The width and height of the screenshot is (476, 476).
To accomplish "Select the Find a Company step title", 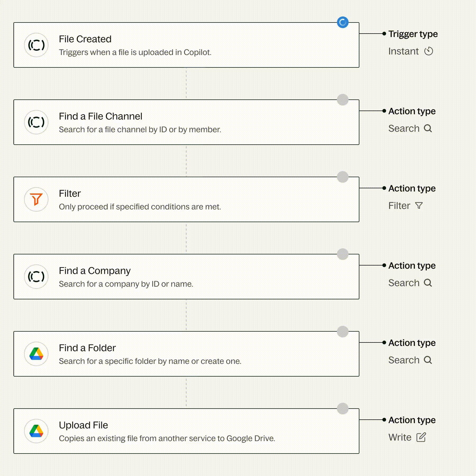I will pyautogui.click(x=95, y=271).
